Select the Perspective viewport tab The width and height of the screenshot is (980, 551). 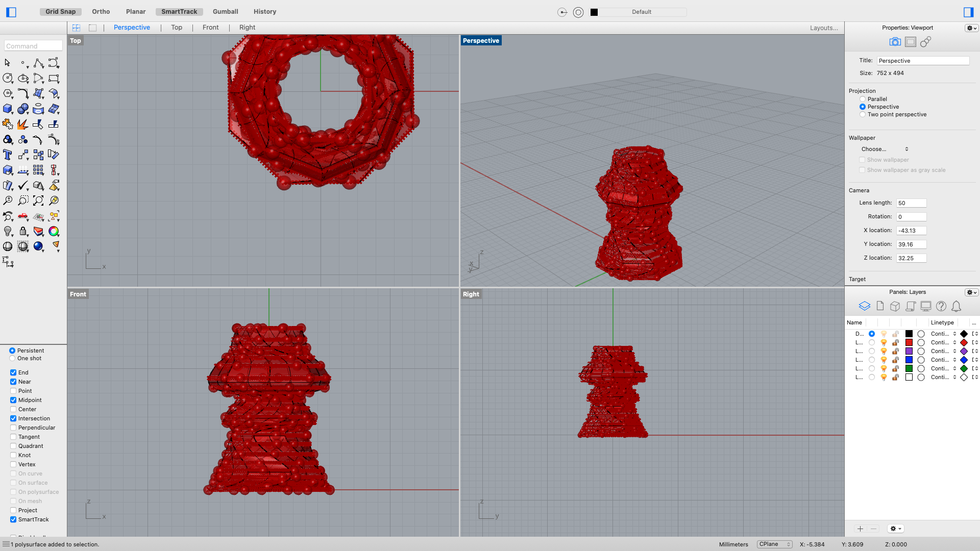pos(132,28)
